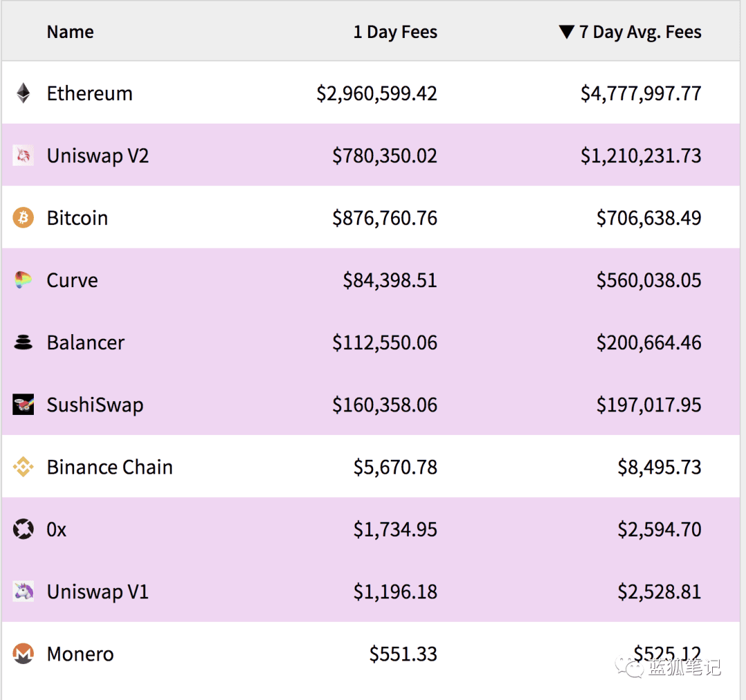This screenshot has height=700, width=746.
Task: Sort by the 1 Day Fees column
Action: (x=395, y=32)
